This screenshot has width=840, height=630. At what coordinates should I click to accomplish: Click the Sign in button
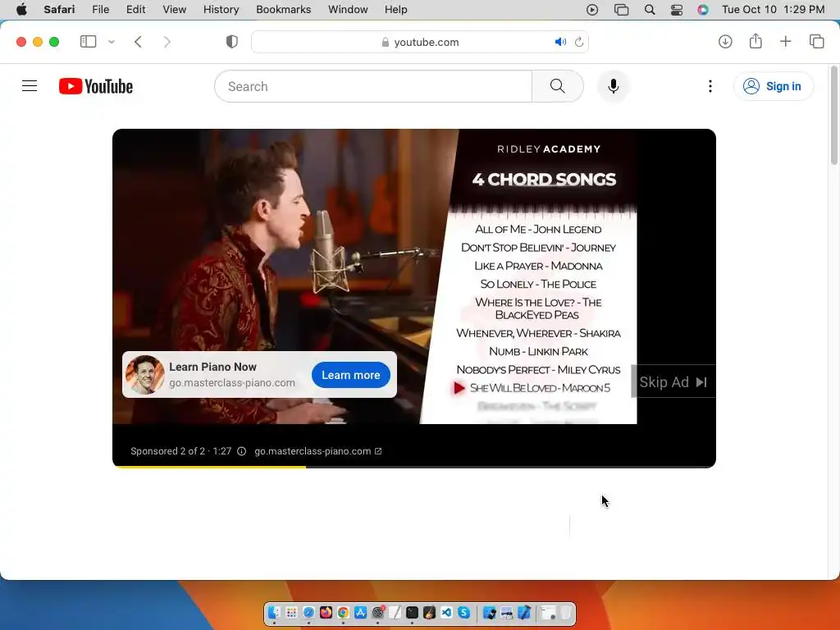coord(773,86)
